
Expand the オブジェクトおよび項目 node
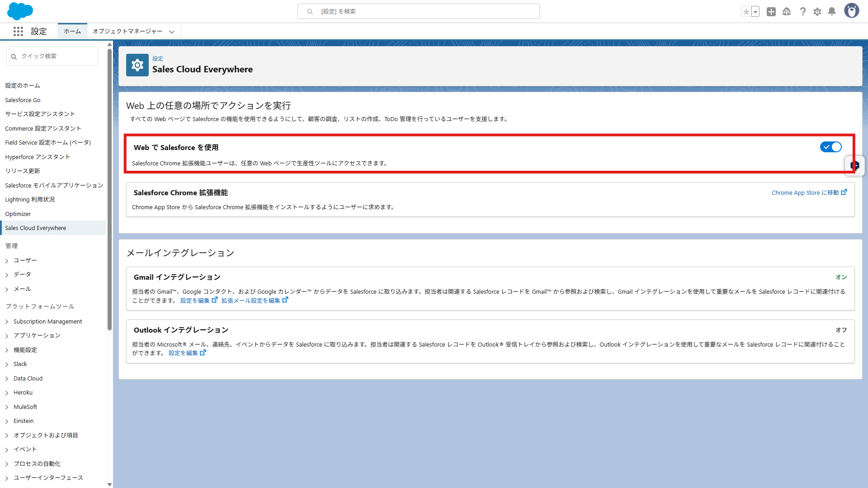7,436
